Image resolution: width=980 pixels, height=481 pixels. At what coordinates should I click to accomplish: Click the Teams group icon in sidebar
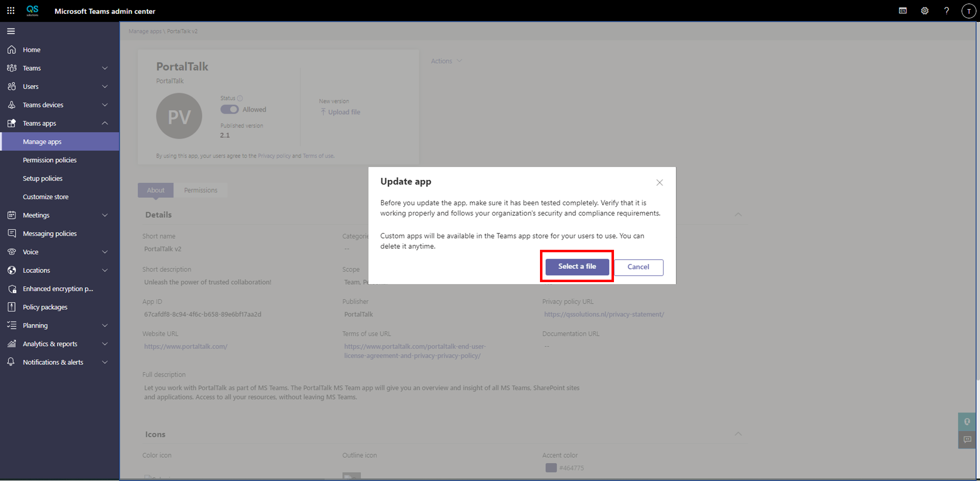[12, 68]
